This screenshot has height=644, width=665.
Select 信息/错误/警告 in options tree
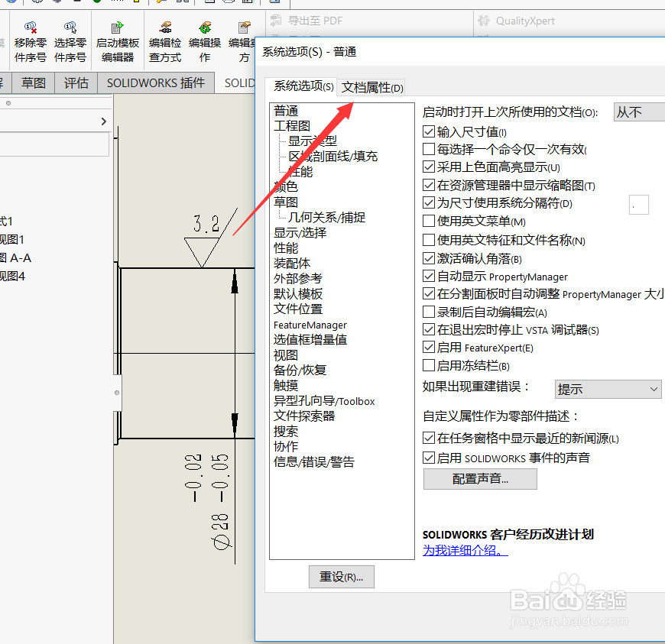point(314,461)
